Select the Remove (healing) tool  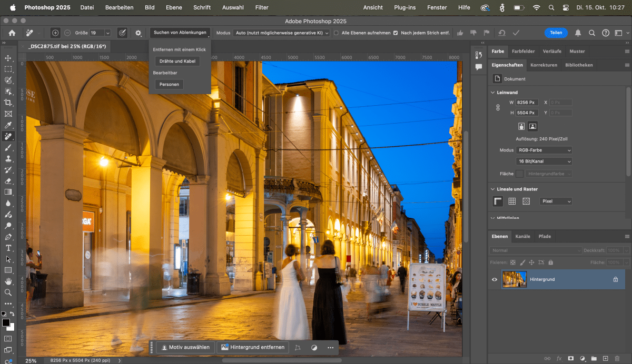click(8, 136)
